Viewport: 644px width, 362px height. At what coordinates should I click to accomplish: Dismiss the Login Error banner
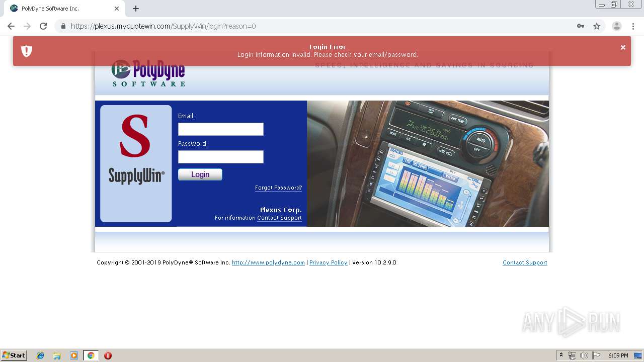pyautogui.click(x=623, y=47)
